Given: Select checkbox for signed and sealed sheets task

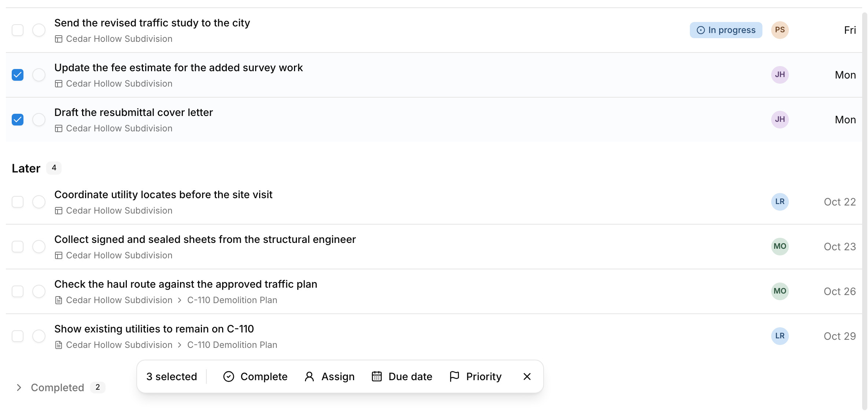Looking at the screenshot, I should pyautogui.click(x=18, y=247).
